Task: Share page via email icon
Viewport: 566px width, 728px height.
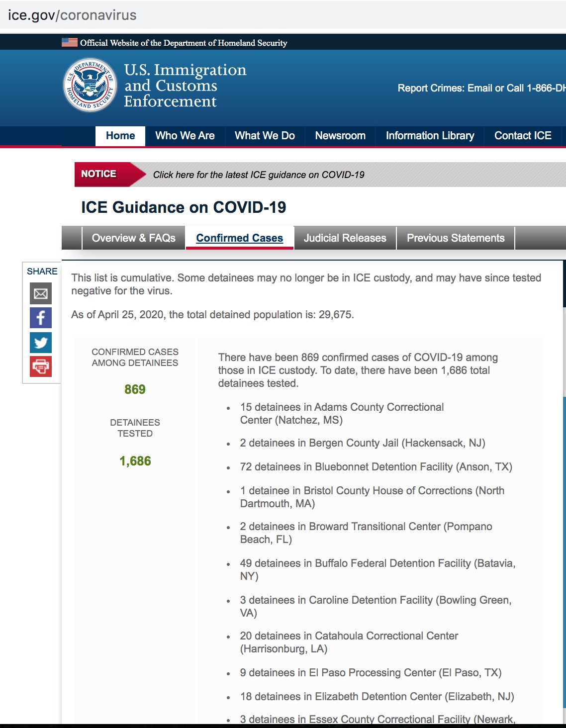Action: (41, 293)
